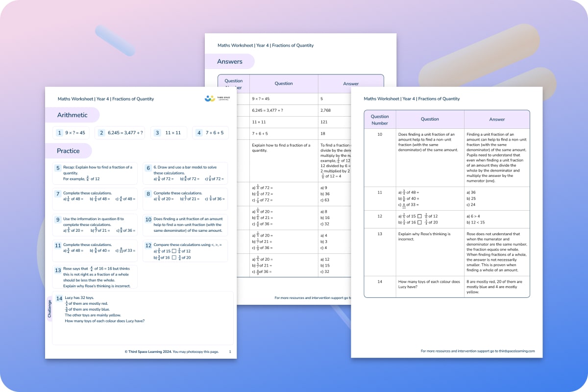Click comparison box between 2/5 of 15 and 2/6 of 12
This screenshot has width=588, height=392.
(174, 251)
